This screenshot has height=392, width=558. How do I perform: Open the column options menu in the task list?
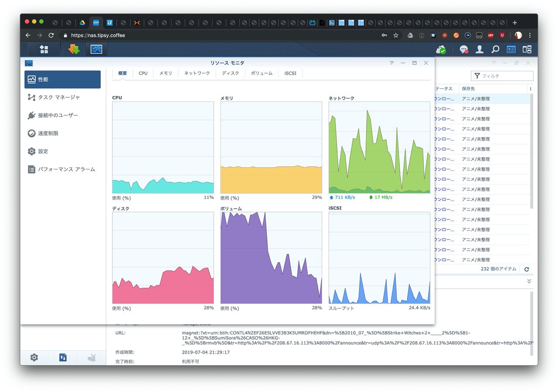[x=531, y=89]
